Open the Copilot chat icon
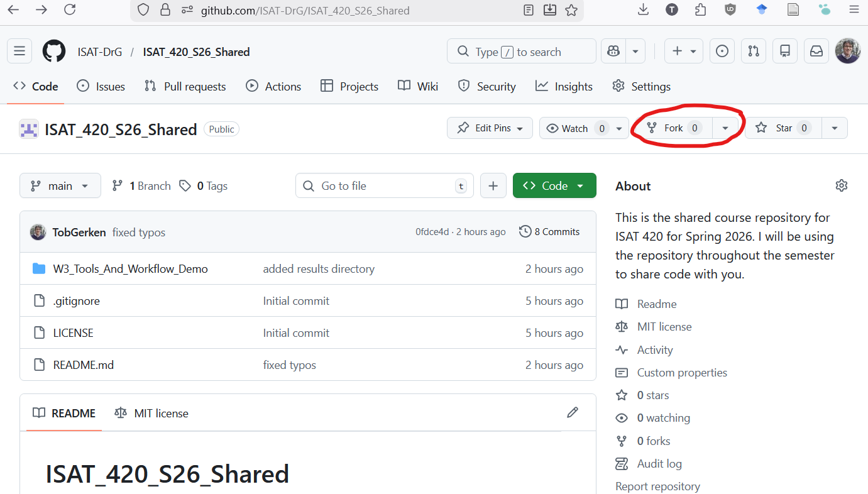The width and height of the screenshot is (868, 494). tap(613, 52)
